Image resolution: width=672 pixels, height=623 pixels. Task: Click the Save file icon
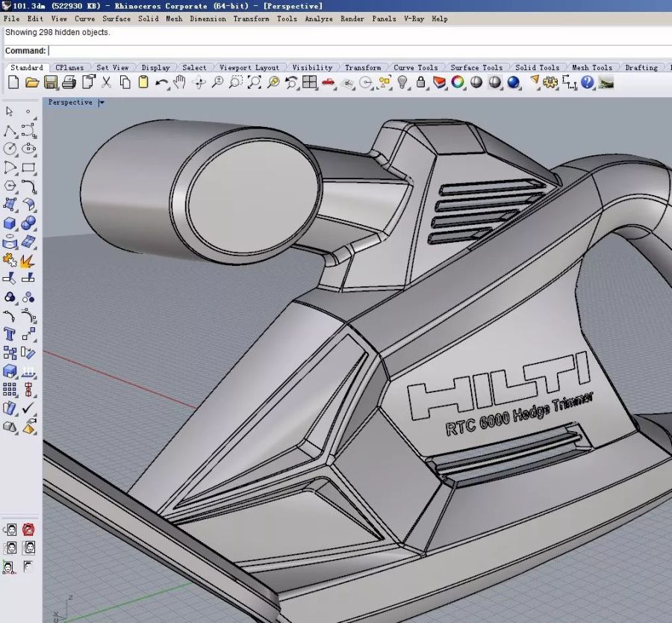51,82
